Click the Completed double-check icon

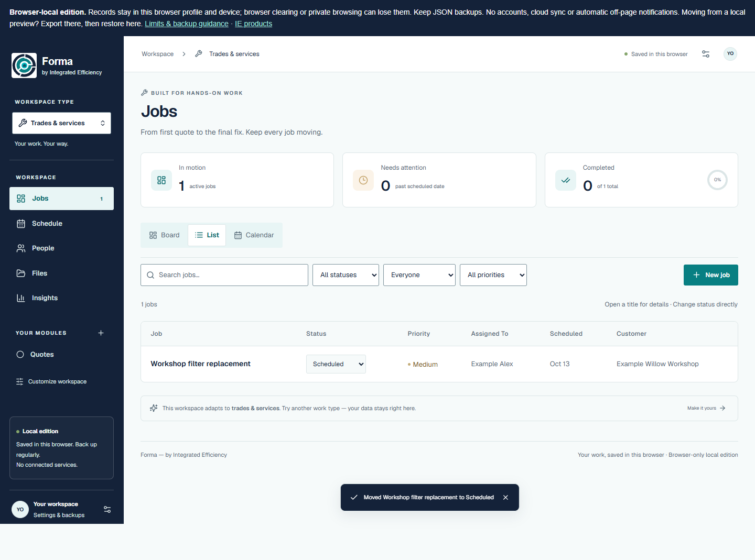tap(566, 180)
